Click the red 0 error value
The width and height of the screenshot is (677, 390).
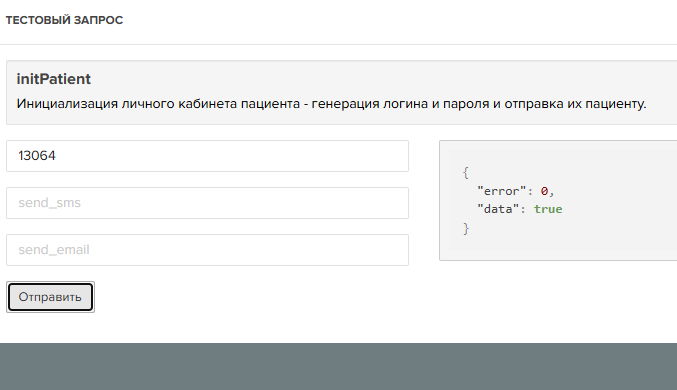click(x=544, y=191)
